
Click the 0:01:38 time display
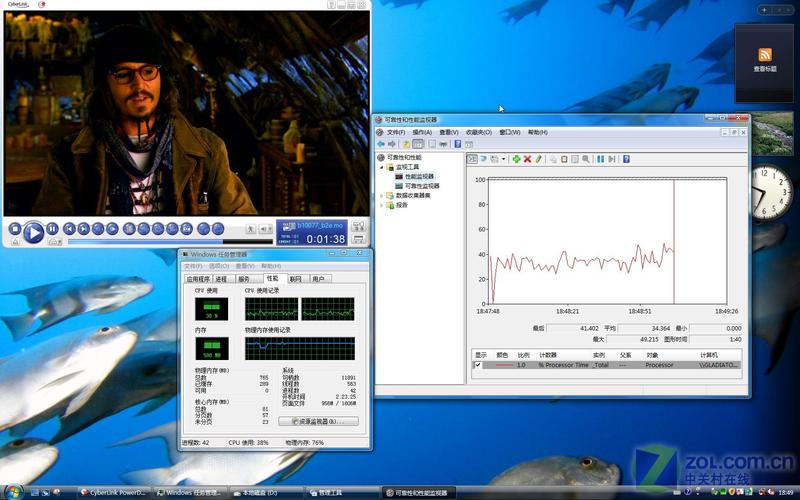pyautogui.click(x=326, y=239)
